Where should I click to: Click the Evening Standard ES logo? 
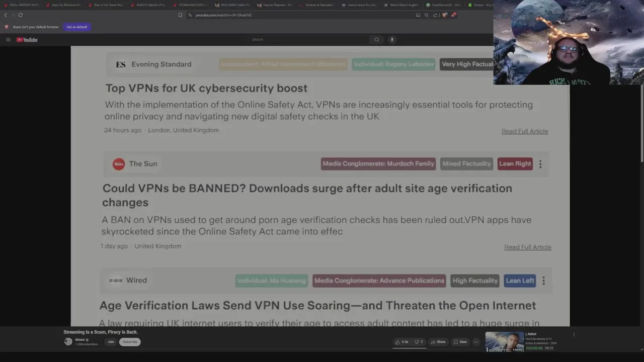(121, 64)
